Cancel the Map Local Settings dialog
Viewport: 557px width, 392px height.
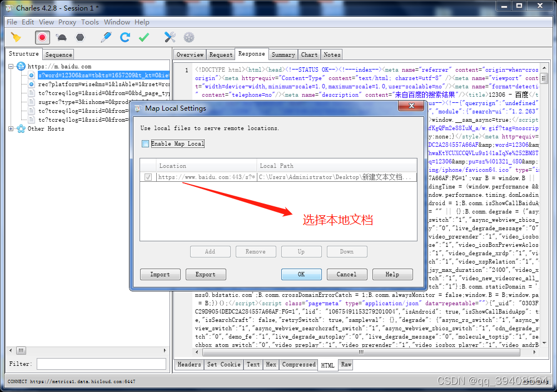(x=347, y=274)
